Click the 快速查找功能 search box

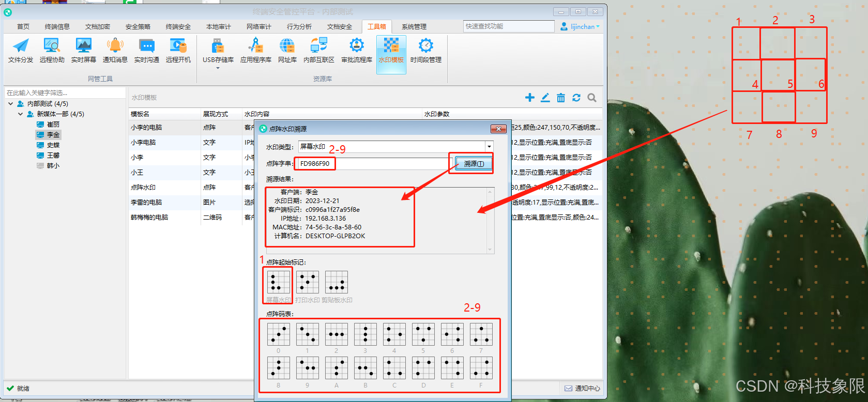click(x=509, y=26)
